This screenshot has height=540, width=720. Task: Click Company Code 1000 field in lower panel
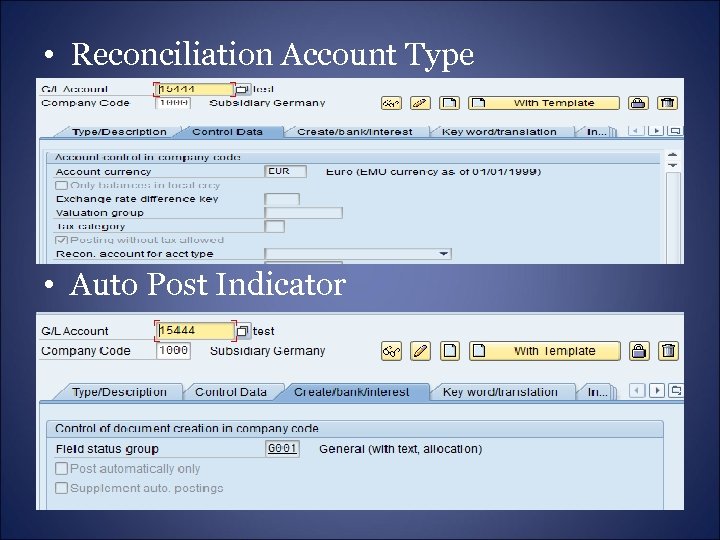(174, 351)
